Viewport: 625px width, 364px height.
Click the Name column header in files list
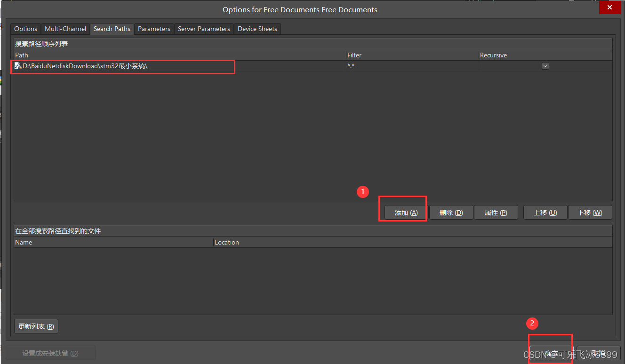point(24,242)
